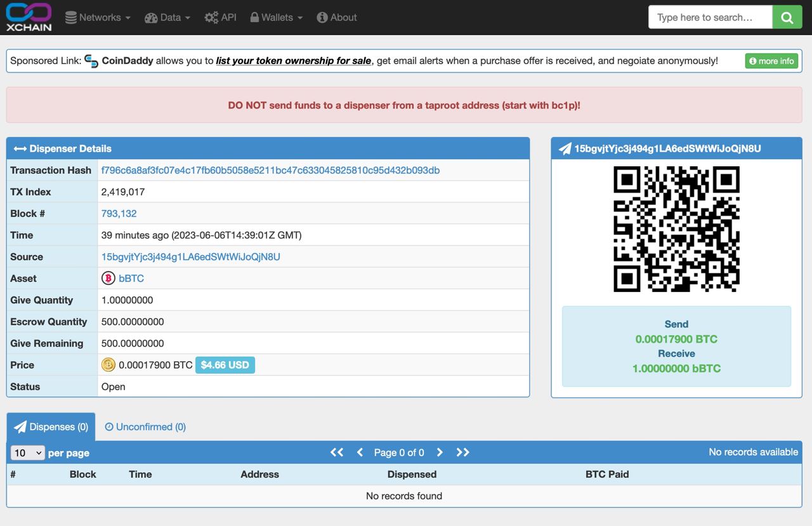Click the CoinDaddy logo icon
The image size is (812, 526).
[91, 61]
